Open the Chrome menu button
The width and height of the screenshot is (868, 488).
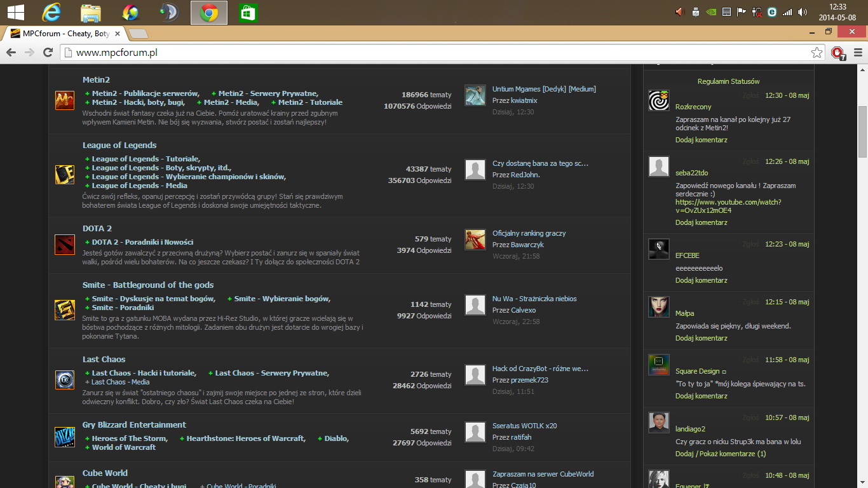click(x=858, y=53)
